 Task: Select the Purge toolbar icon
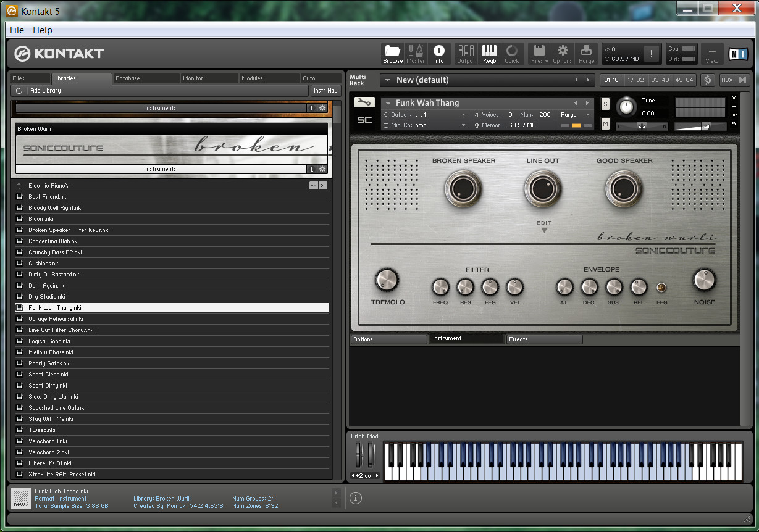click(x=586, y=53)
